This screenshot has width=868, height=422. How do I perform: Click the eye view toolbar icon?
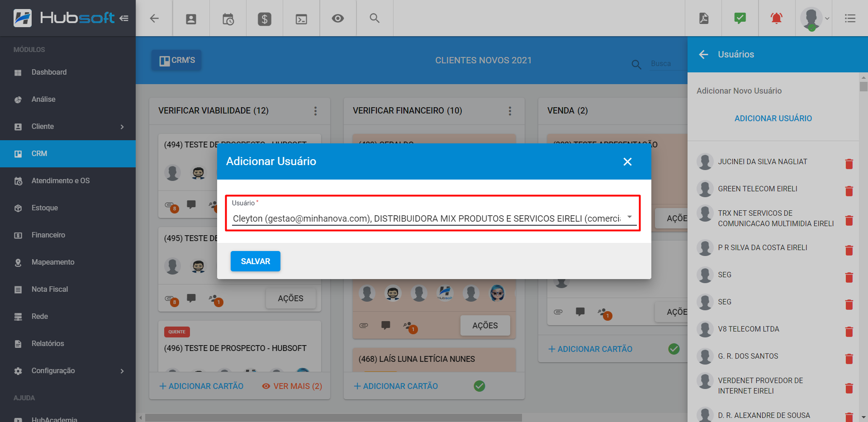(x=338, y=18)
